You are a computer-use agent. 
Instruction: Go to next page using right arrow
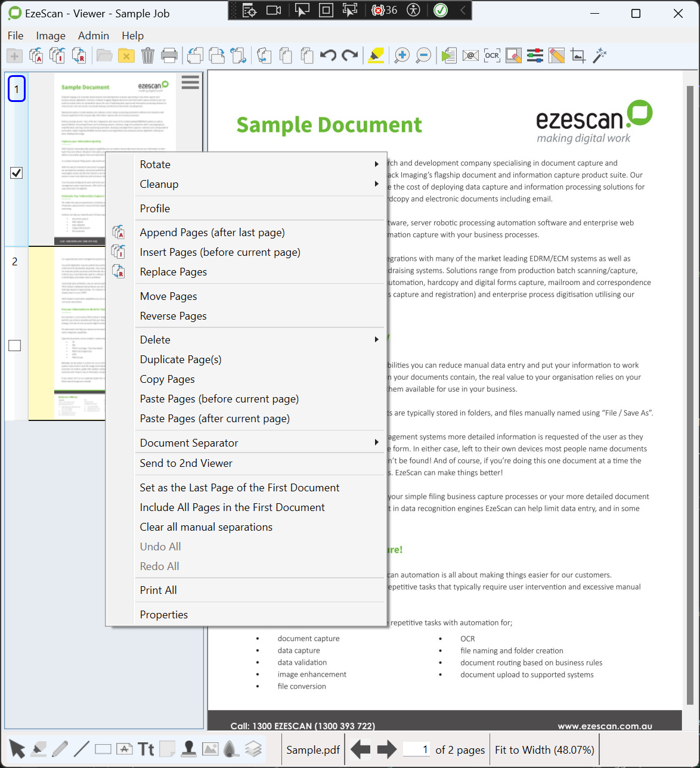click(x=387, y=750)
